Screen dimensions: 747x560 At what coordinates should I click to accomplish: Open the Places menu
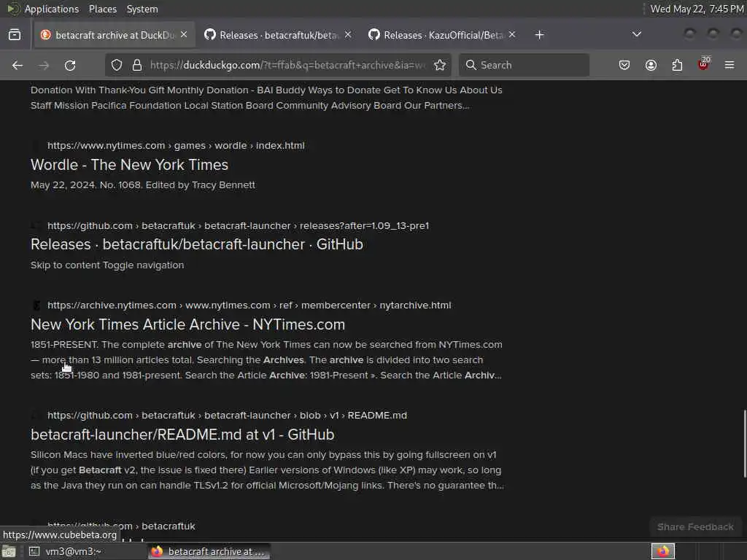coord(102,9)
